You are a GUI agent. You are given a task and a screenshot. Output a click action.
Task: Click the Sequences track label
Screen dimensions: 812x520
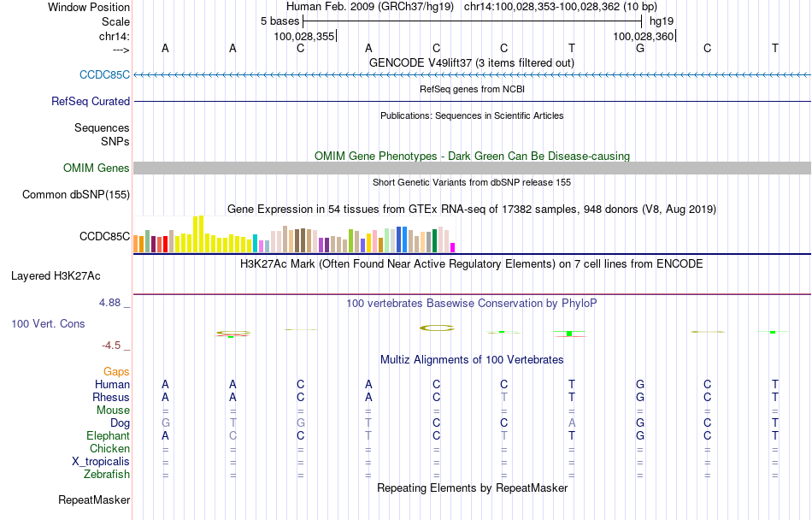point(102,127)
